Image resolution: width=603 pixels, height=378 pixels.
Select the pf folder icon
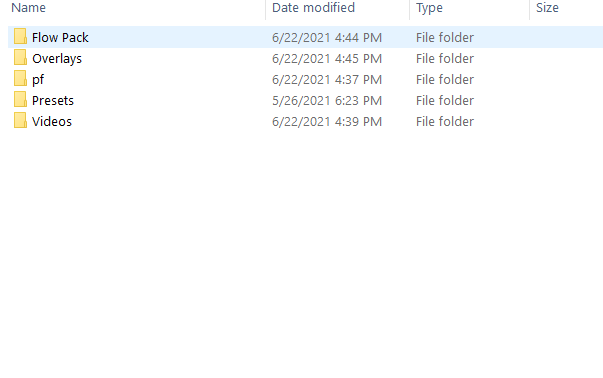tap(20, 79)
